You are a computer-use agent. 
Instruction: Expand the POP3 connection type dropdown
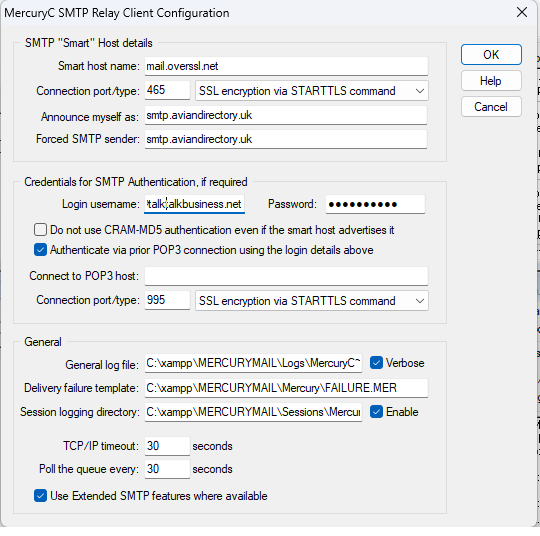312,301
